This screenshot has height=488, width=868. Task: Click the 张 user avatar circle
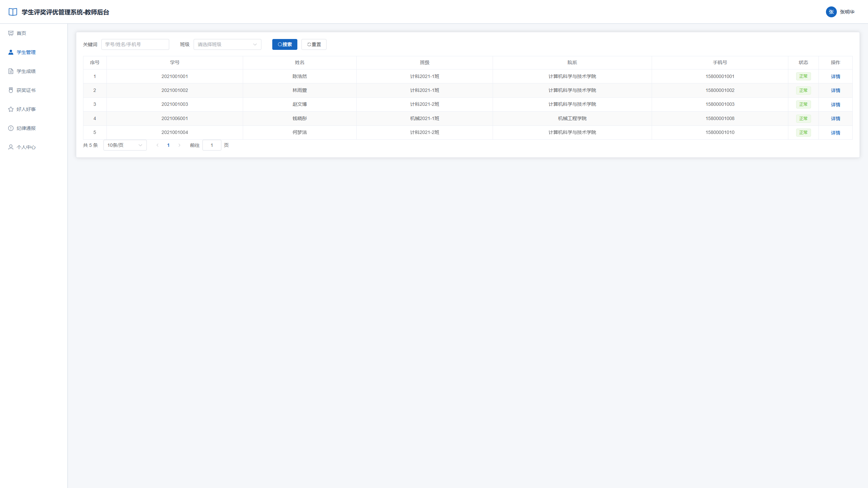pyautogui.click(x=831, y=12)
